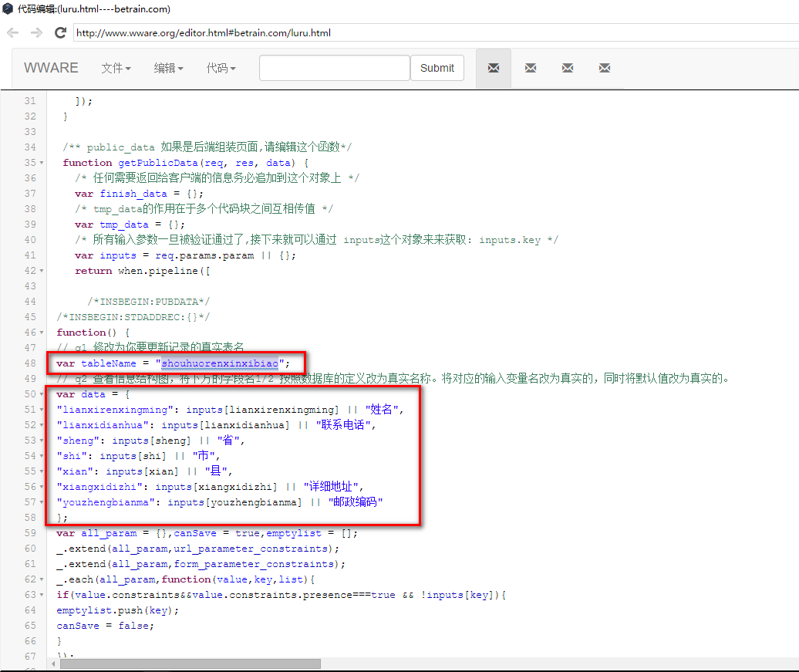799x672 pixels.
Task: Click the table name string "shouhuorenxinxibiao"
Action: tap(220, 363)
